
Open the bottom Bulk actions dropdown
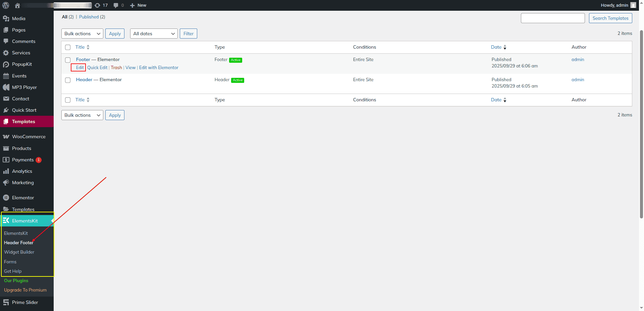point(82,115)
